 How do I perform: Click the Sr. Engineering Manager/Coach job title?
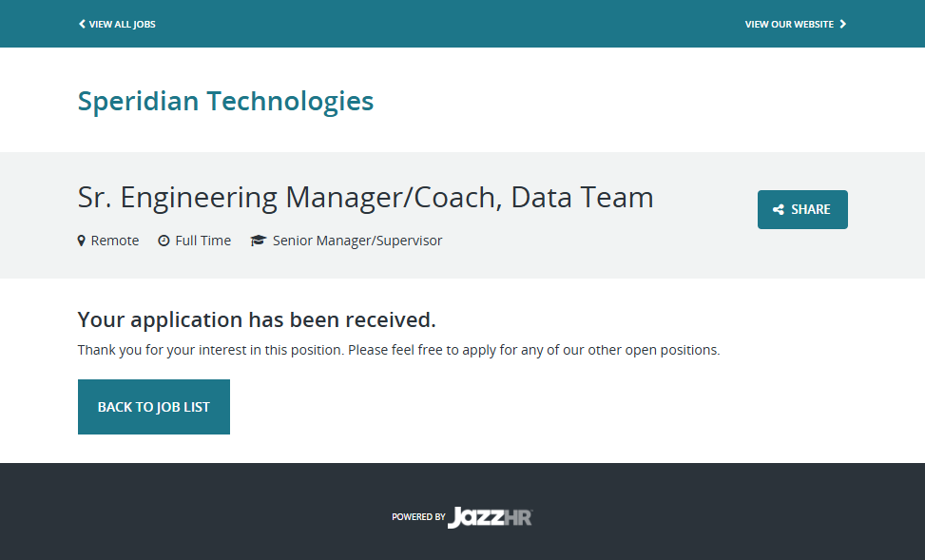(x=365, y=198)
